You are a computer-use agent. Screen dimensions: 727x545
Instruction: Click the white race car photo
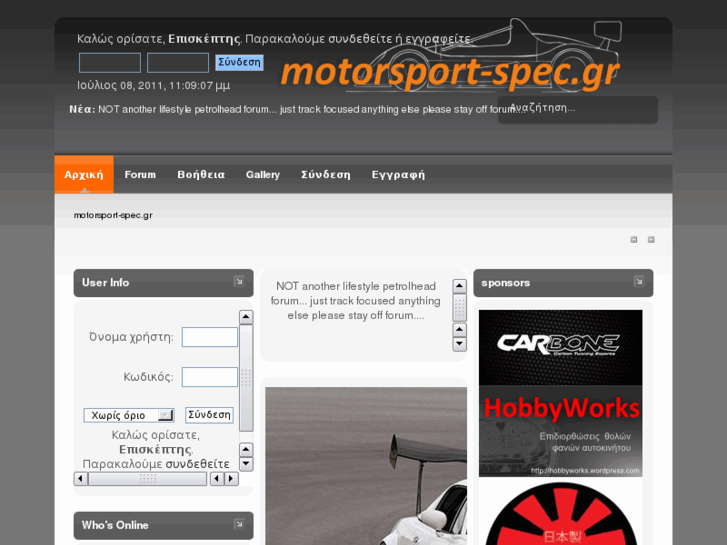pos(366,466)
